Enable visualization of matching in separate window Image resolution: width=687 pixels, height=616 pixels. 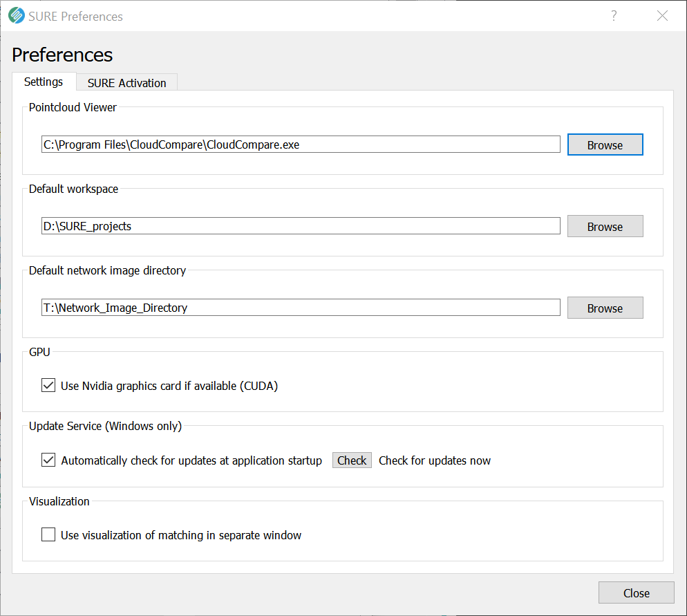(48, 534)
